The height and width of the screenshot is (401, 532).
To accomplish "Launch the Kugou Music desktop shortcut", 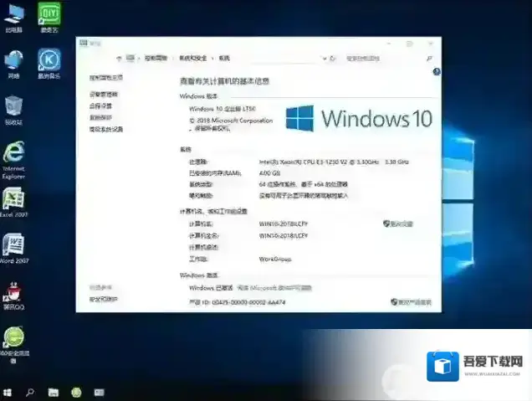I will (x=49, y=61).
